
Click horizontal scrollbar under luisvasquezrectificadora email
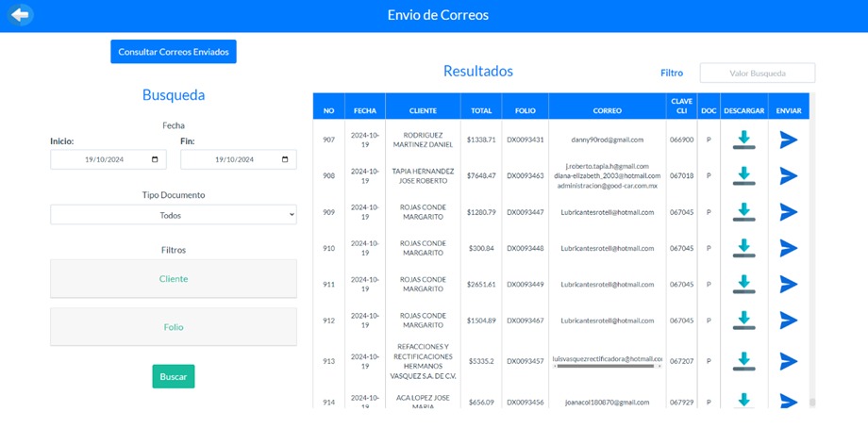tap(608, 366)
